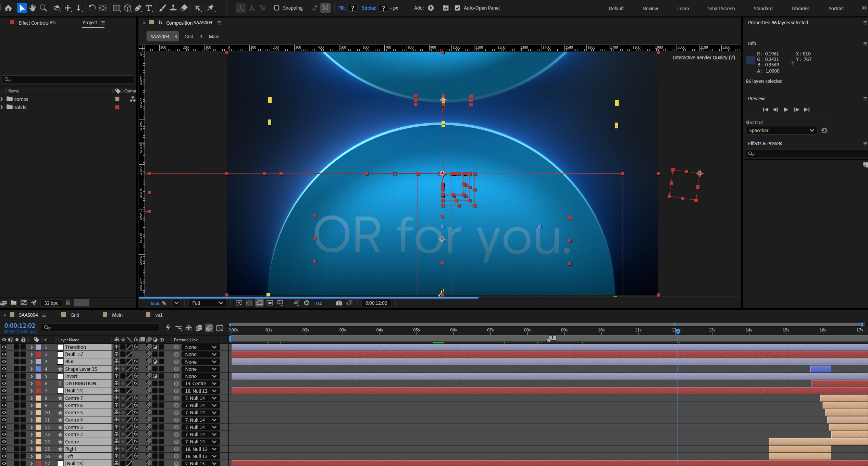Select the Hand tool

[33, 8]
